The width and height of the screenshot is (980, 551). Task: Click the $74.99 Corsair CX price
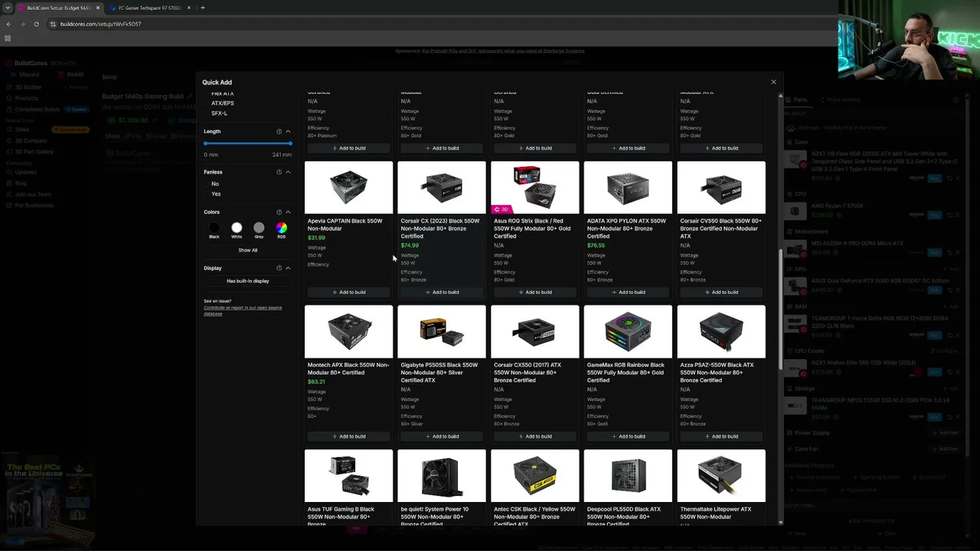coord(410,246)
